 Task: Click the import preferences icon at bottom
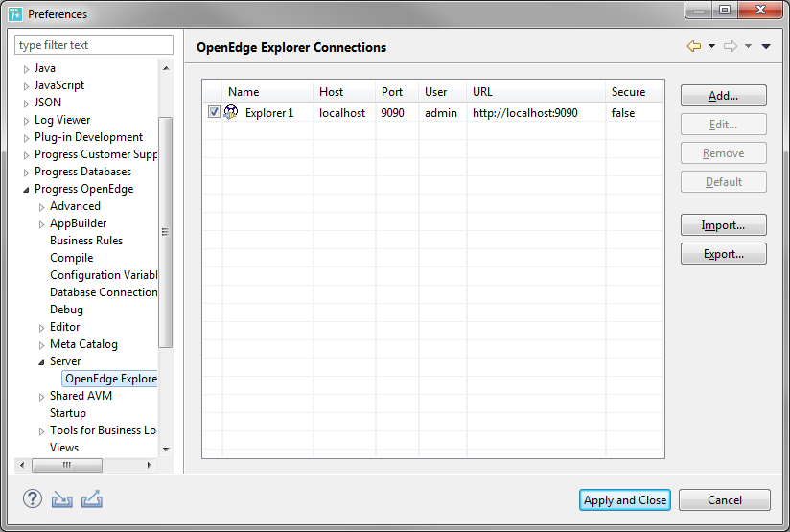click(x=61, y=499)
